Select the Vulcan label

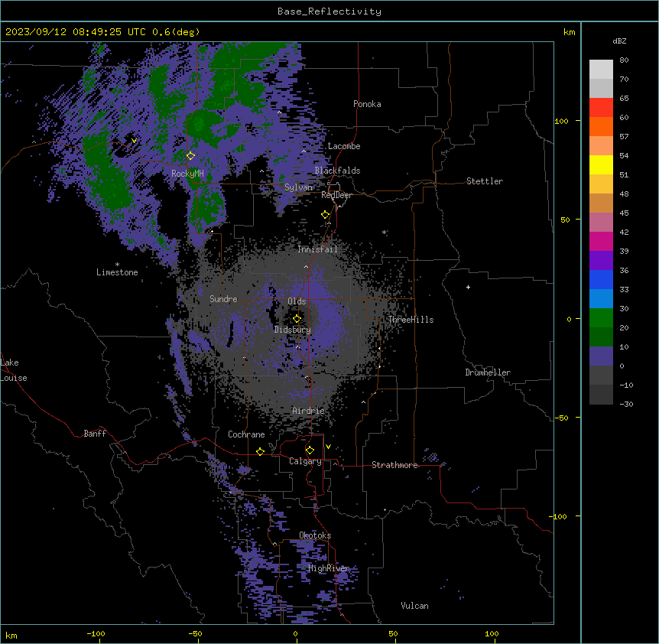coord(414,606)
